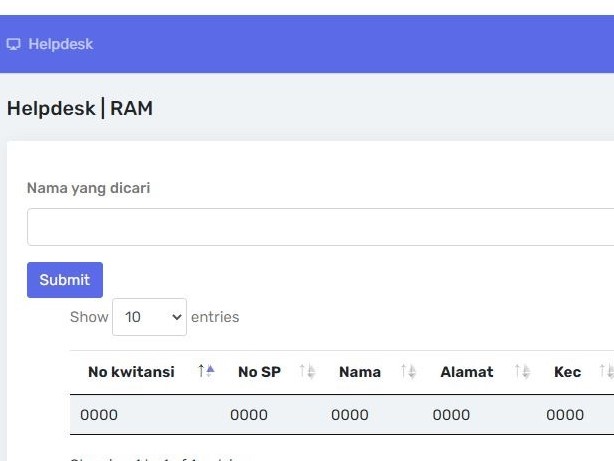
Task: Click the sort arrows icon for Nama
Action: coord(408,371)
